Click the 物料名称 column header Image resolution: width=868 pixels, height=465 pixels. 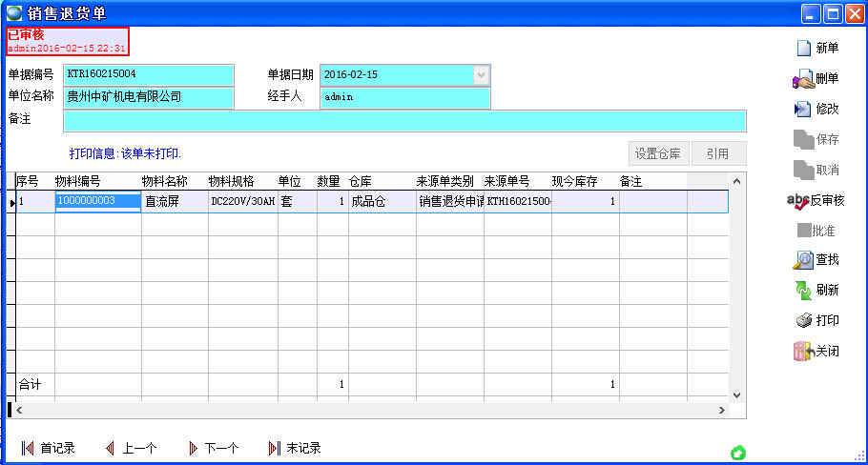coord(164,181)
